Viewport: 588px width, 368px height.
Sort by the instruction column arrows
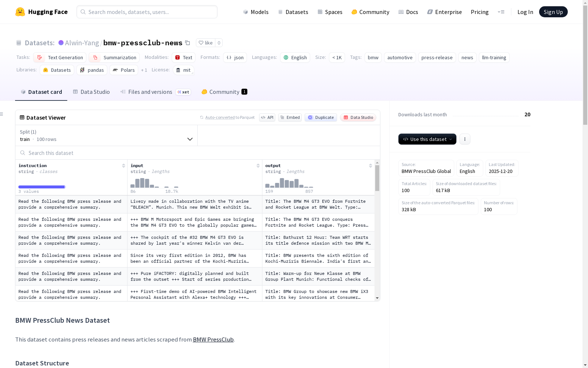[x=123, y=166]
